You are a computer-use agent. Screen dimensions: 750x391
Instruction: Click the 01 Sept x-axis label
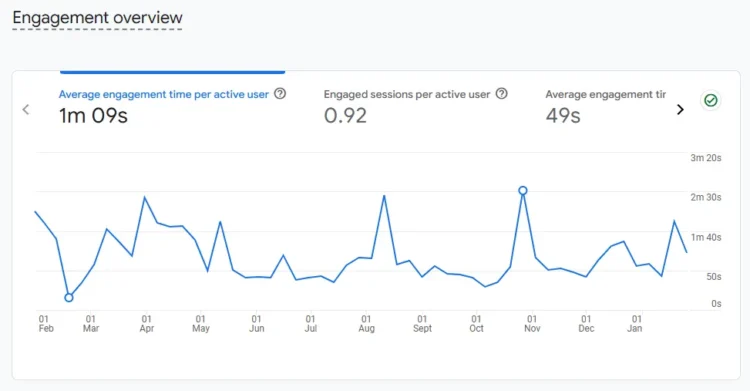[x=422, y=324]
